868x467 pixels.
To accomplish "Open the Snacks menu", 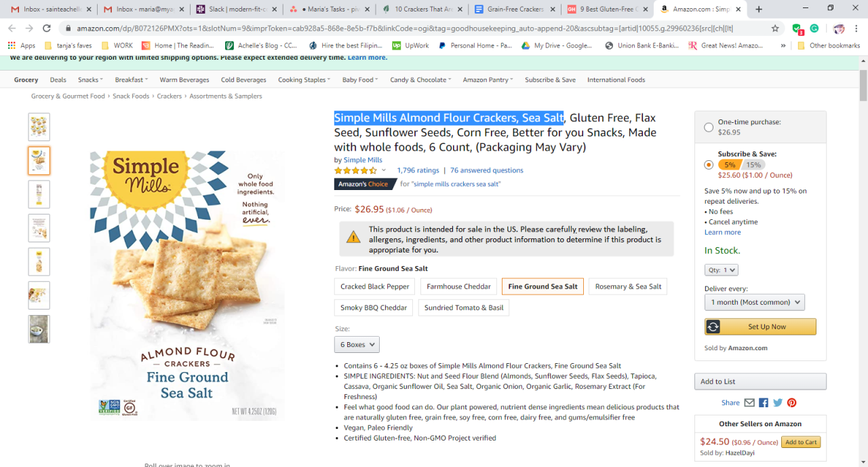I will click(x=90, y=80).
